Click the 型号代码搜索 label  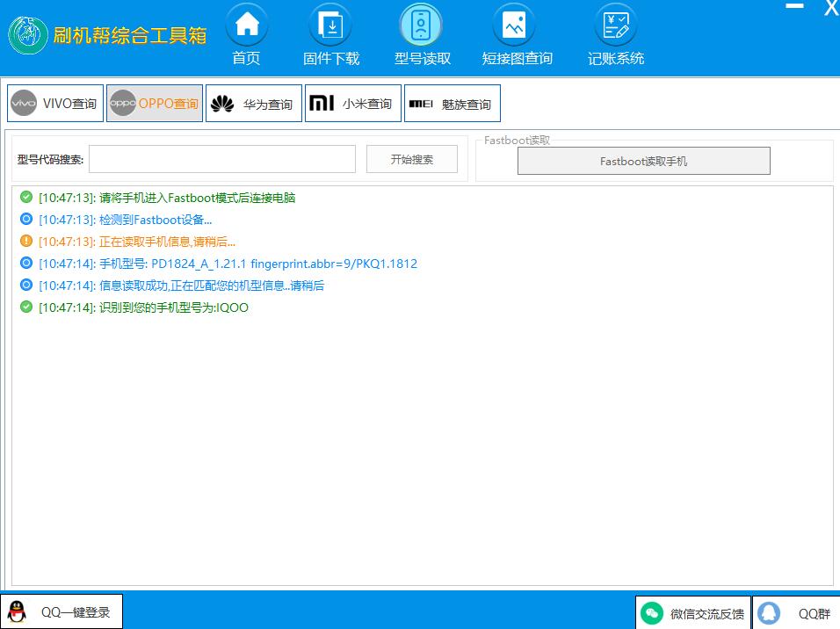pos(50,159)
